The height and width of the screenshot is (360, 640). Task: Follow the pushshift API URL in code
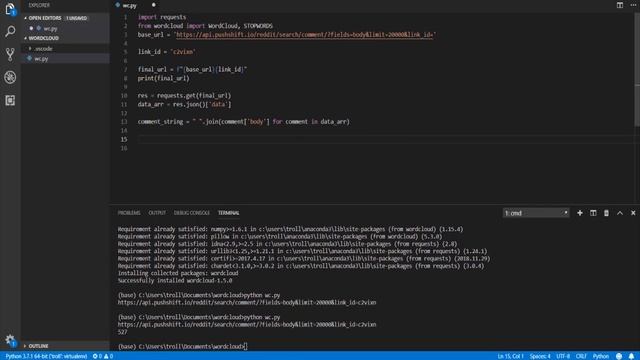304,35
